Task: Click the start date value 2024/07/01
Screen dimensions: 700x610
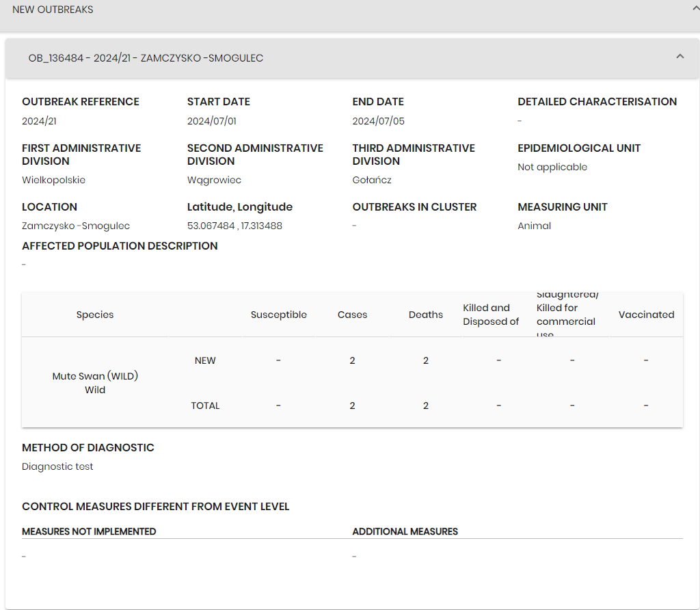Action: (211, 121)
